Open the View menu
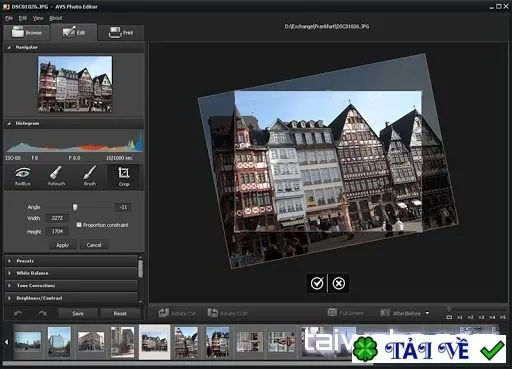This screenshot has height=369, width=512. (x=38, y=18)
